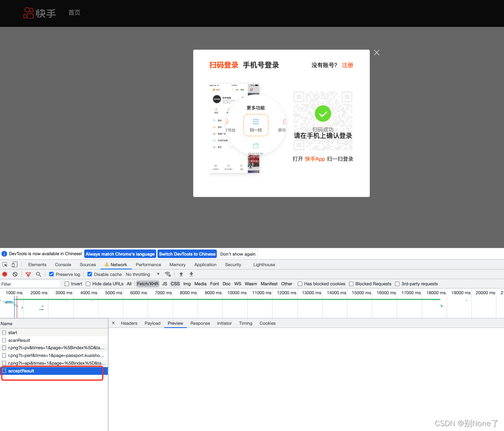
Task: Open the No throttling dropdown
Action: 143,274
